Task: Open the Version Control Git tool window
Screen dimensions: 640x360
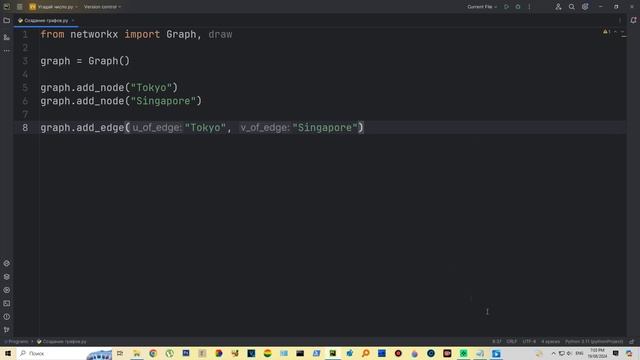Action: pos(7,330)
